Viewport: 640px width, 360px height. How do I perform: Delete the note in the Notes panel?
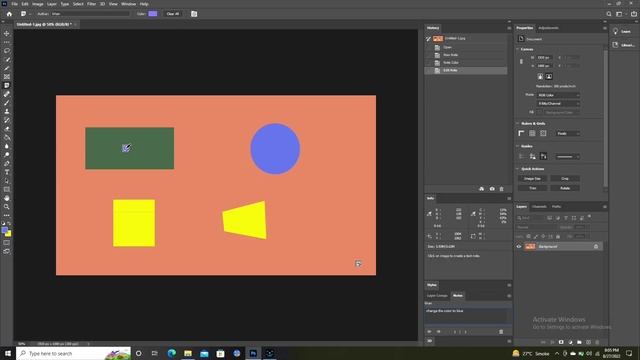point(501,332)
